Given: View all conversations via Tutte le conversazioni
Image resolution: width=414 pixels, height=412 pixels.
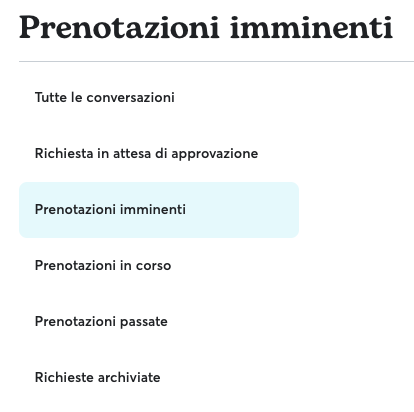Looking at the screenshot, I should click(159, 98).
